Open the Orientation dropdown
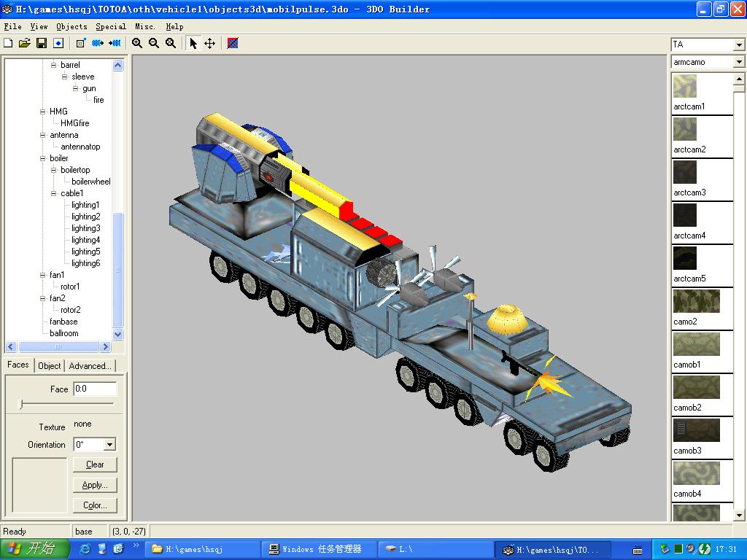 (x=109, y=445)
